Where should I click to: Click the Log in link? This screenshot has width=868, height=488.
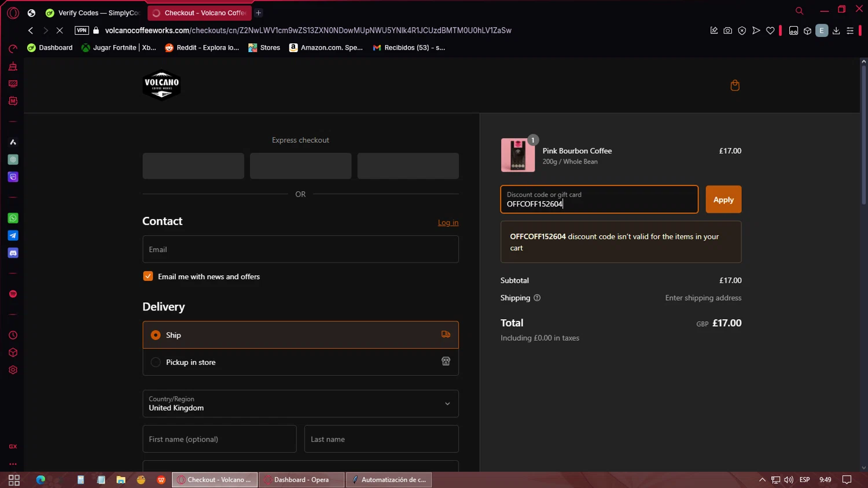click(448, 223)
